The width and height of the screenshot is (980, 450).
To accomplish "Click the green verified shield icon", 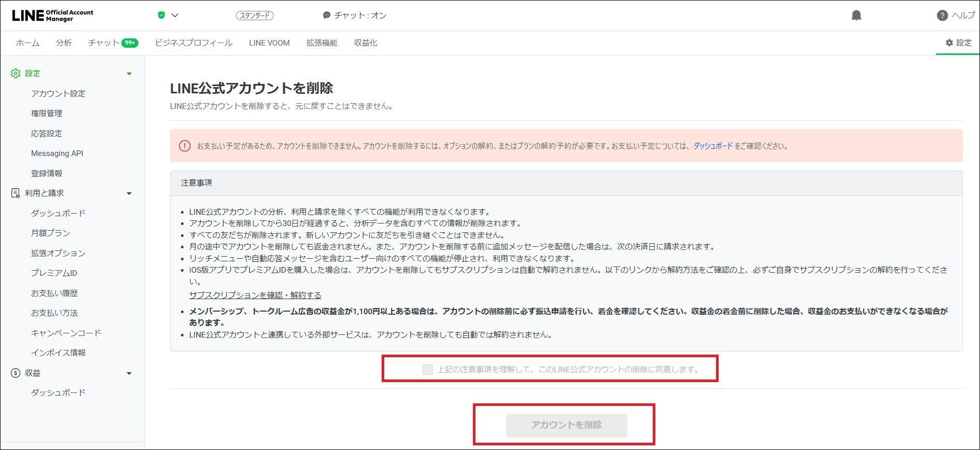I will coord(161,15).
